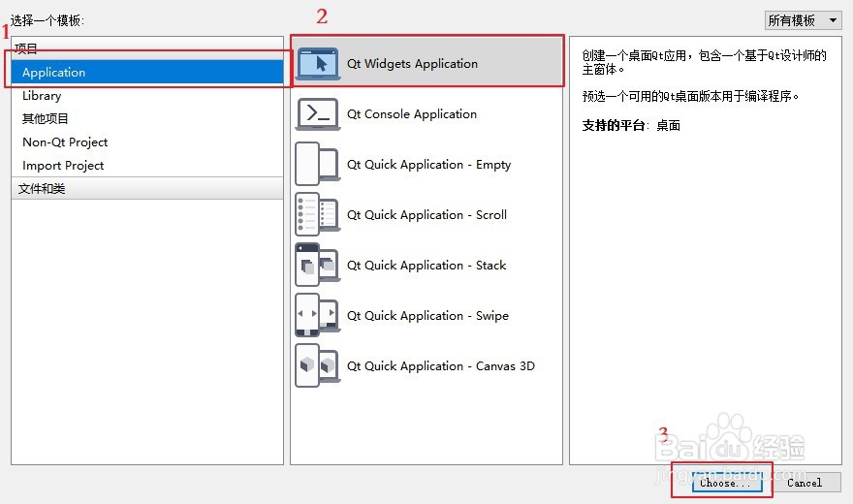This screenshot has height=504, width=853.
Task: Click the 项目 section header
Action: pyautogui.click(x=147, y=48)
